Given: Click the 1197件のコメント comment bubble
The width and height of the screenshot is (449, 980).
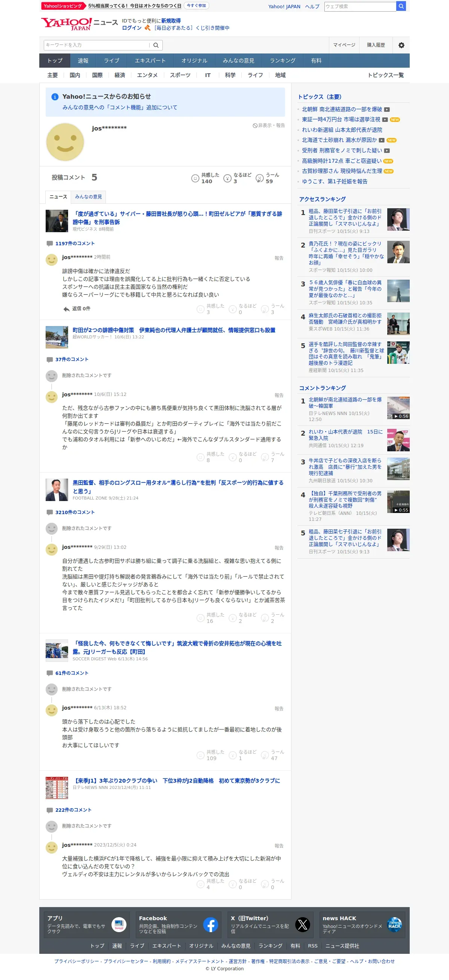Looking at the screenshot, I should [x=49, y=244].
